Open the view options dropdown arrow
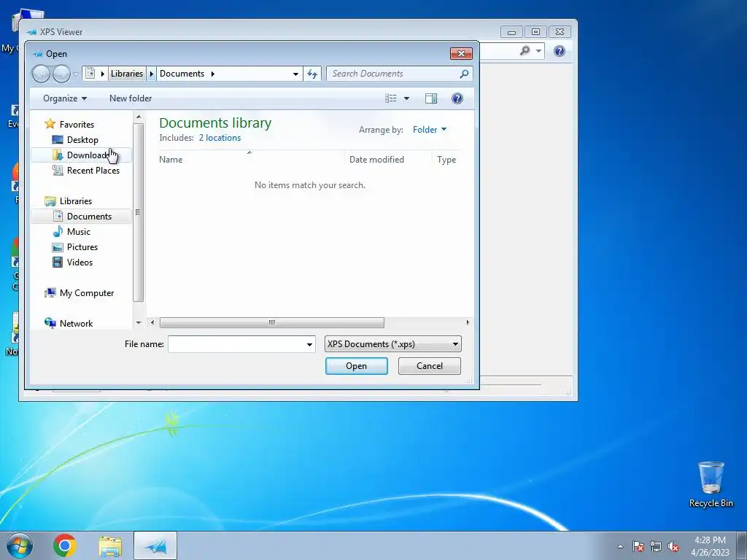Viewport: 747px width, 560px height. [x=406, y=98]
